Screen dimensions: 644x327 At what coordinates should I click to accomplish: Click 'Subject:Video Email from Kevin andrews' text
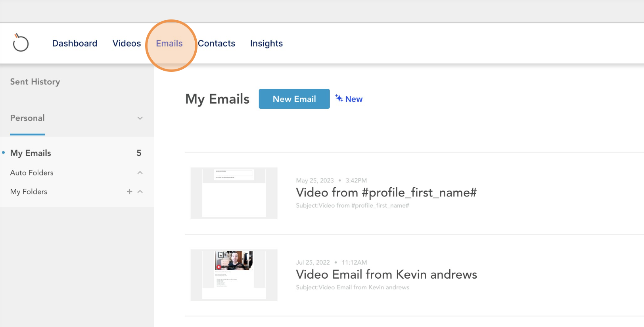pyautogui.click(x=353, y=287)
